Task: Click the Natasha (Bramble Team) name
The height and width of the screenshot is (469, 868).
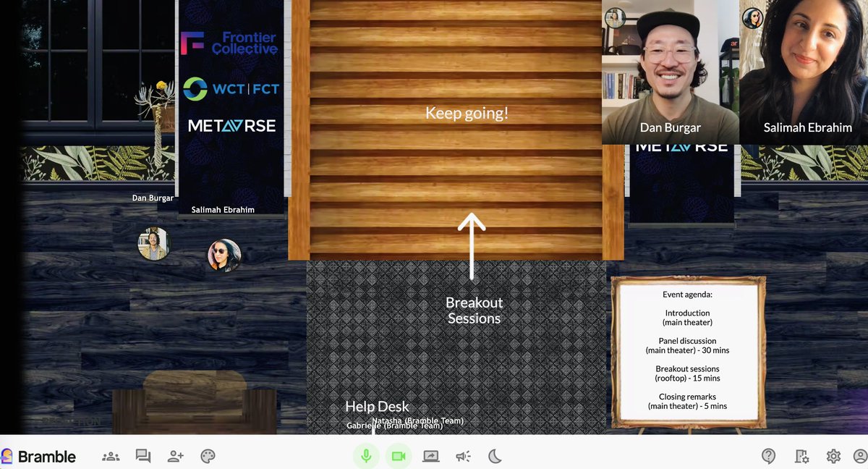Action: pyautogui.click(x=417, y=421)
